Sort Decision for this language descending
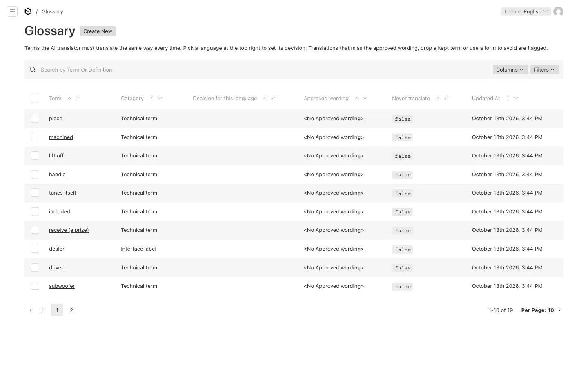 pyautogui.click(x=273, y=98)
